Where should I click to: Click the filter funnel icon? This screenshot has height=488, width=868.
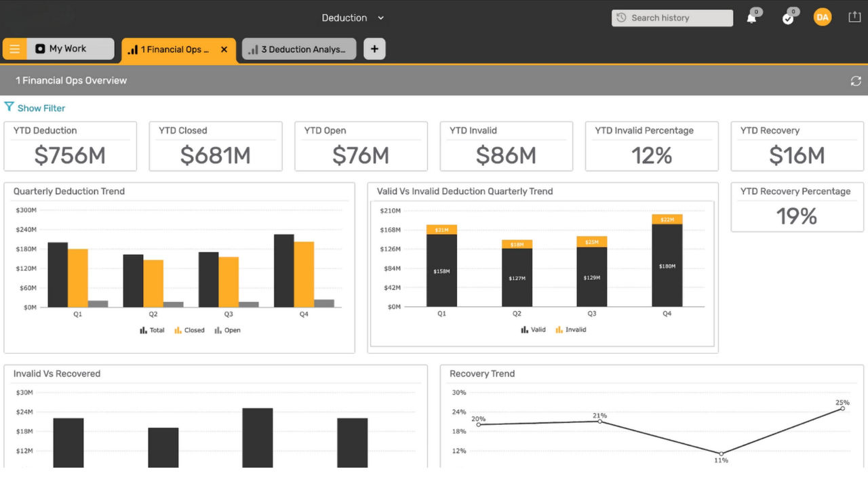click(9, 107)
